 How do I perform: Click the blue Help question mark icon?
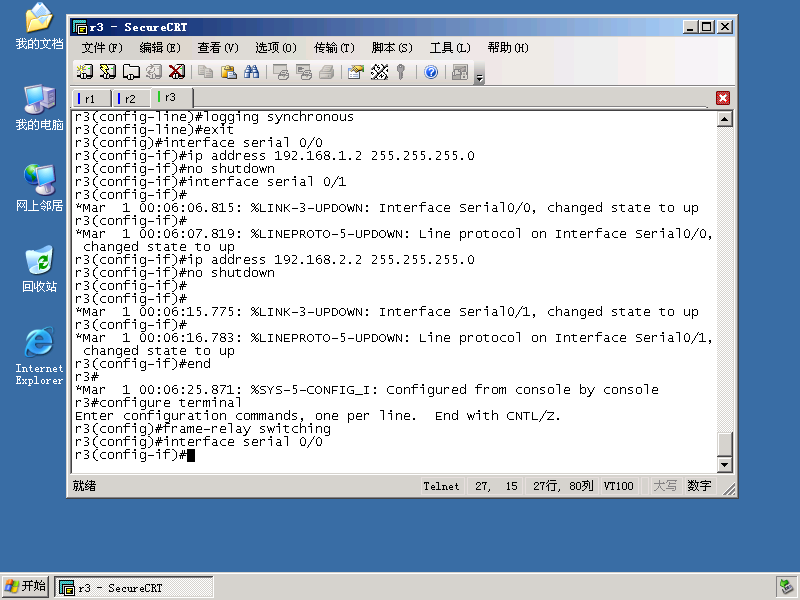click(431, 72)
